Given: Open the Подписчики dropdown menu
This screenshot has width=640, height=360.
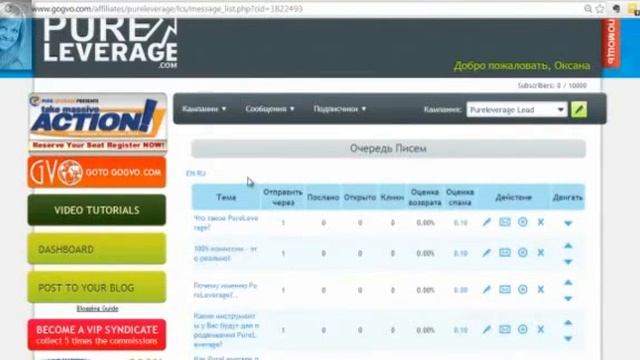Looking at the screenshot, I should (340, 109).
